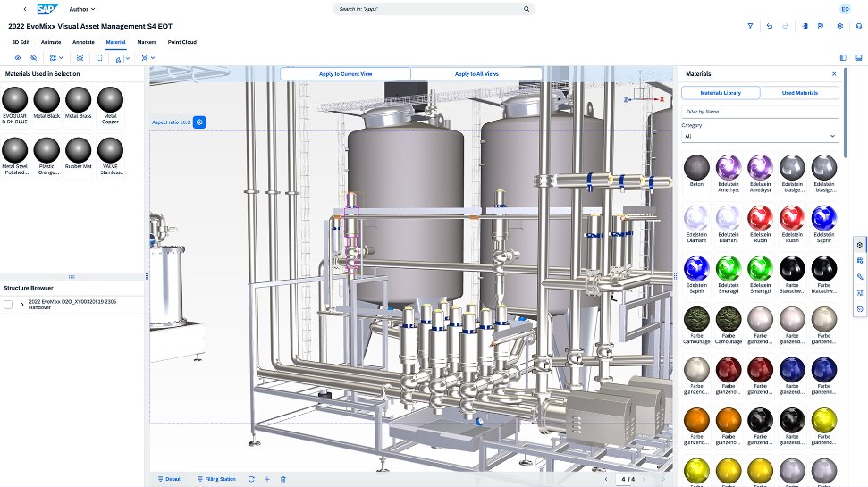Click the Filter by Name field
The image size is (868, 487).
tap(760, 112)
